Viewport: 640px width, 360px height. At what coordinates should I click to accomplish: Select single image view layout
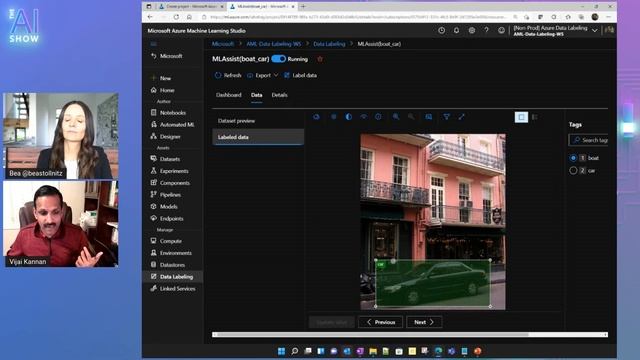tap(521, 117)
